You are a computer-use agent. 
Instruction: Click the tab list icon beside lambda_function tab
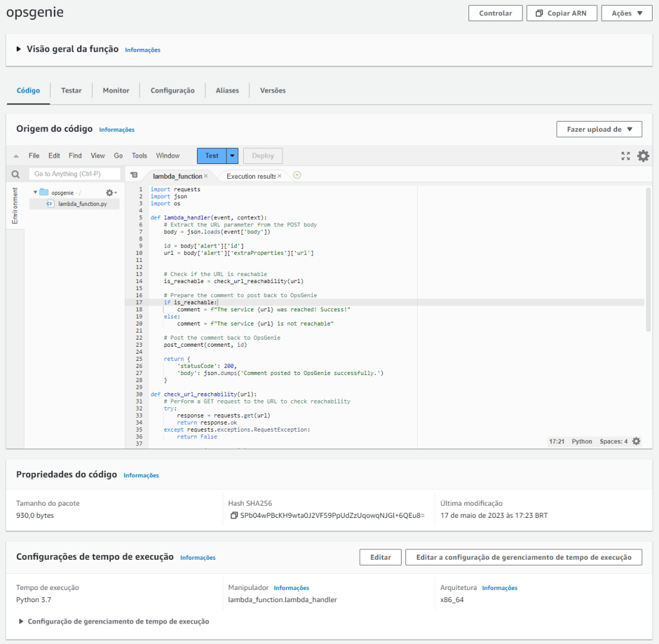click(134, 175)
